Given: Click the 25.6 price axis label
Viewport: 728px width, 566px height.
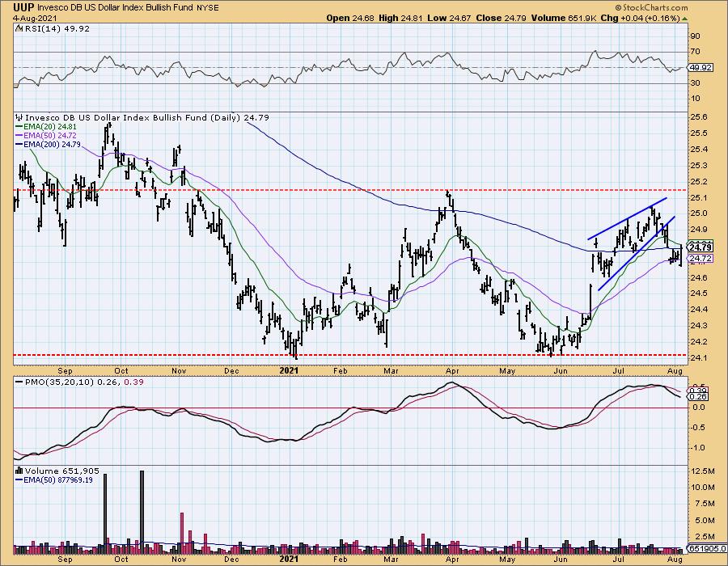Looking at the screenshot, I should tap(699, 117).
